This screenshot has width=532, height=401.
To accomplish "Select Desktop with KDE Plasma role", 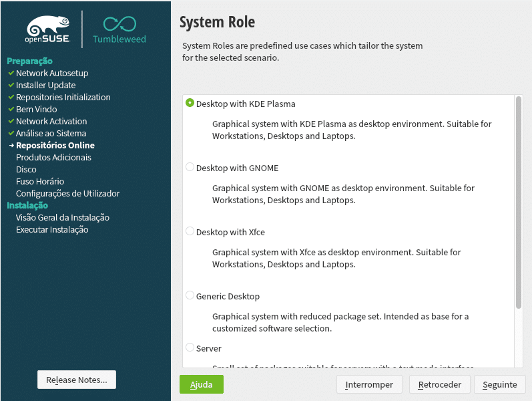I will click(x=190, y=104).
